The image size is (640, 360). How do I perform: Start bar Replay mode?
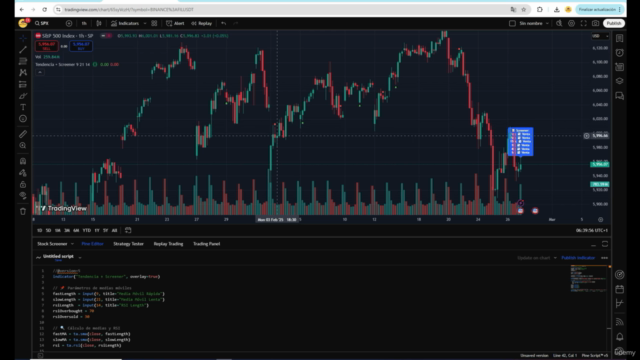202,23
